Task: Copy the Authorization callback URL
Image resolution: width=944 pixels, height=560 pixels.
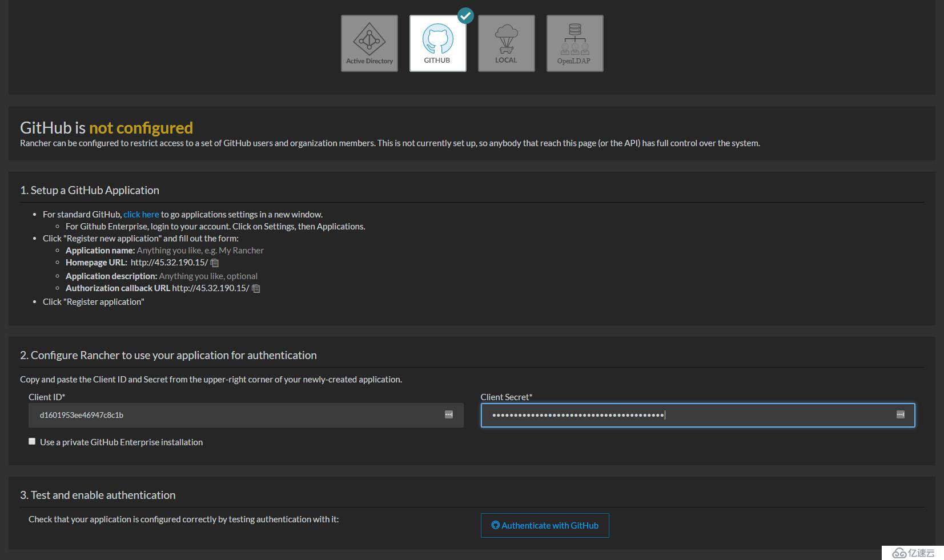Action: [x=256, y=289]
